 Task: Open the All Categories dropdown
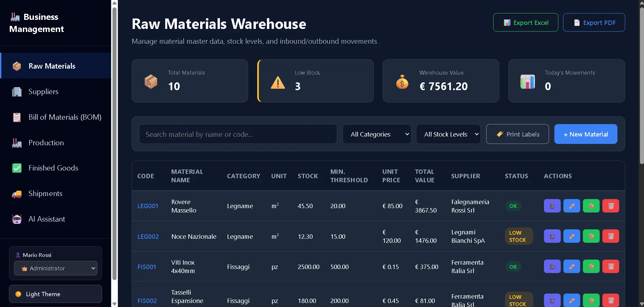[x=377, y=134]
